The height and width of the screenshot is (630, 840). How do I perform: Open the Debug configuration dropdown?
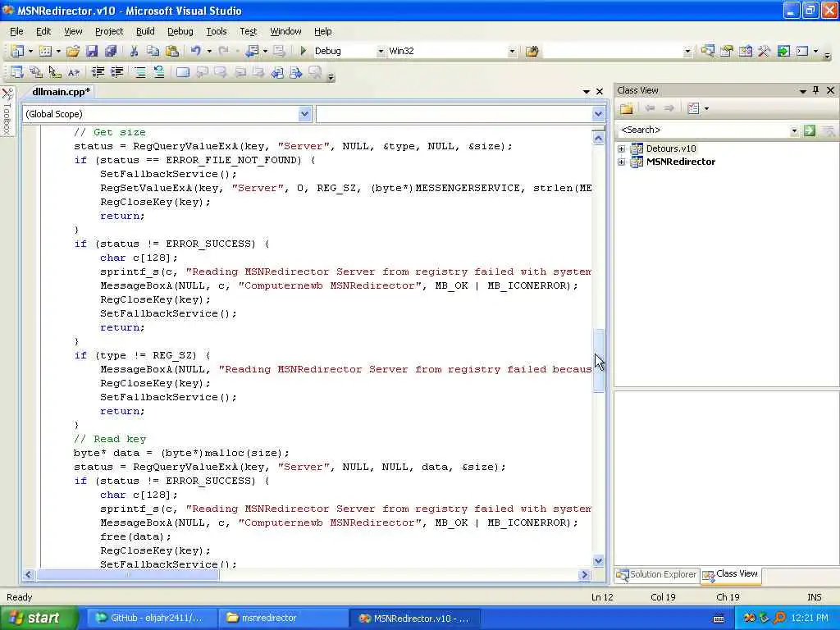coord(381,52)
